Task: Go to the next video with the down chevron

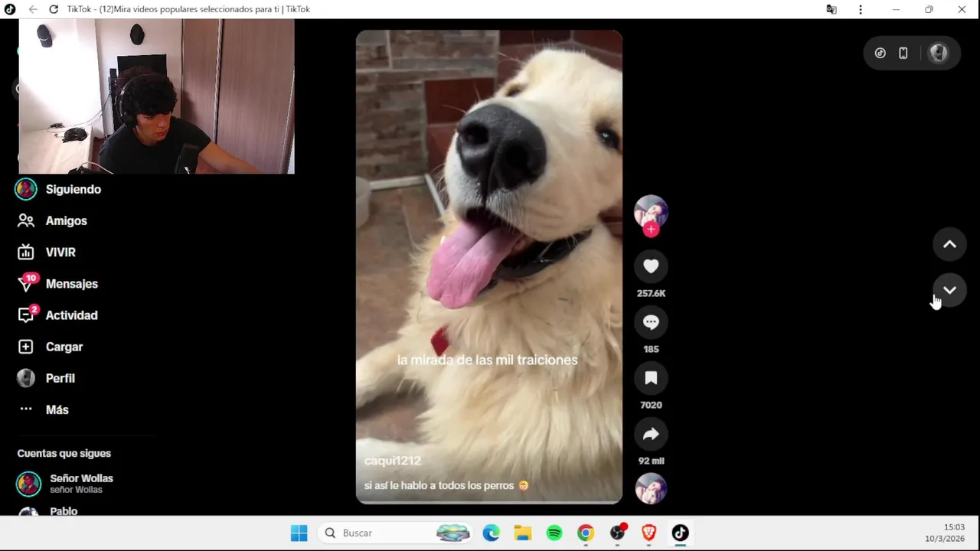Action: pos(949,290)
